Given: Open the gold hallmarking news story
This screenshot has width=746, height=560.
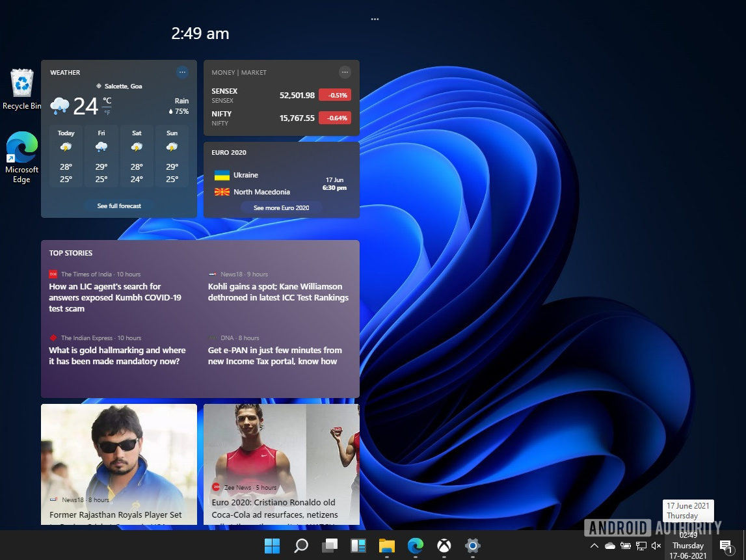Looking at the screenshot, I should (117, 356).
